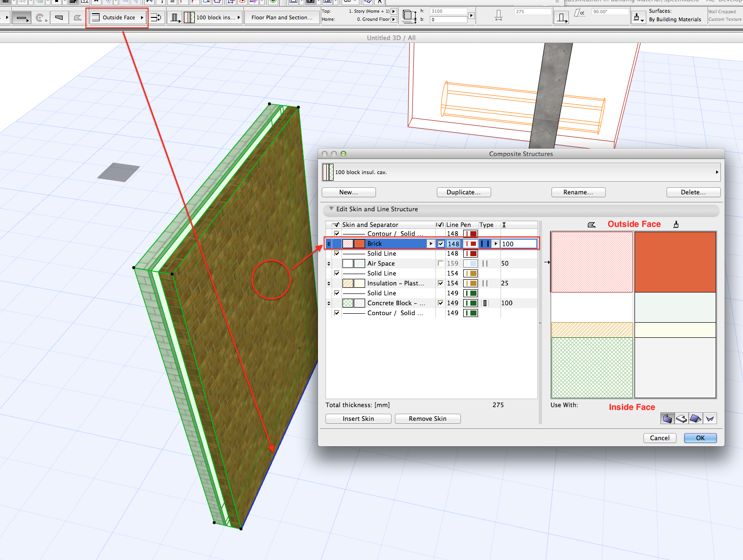
Task: Uncheck the Insulation skin end line checkbox
Action: click(x=441, y=283)
